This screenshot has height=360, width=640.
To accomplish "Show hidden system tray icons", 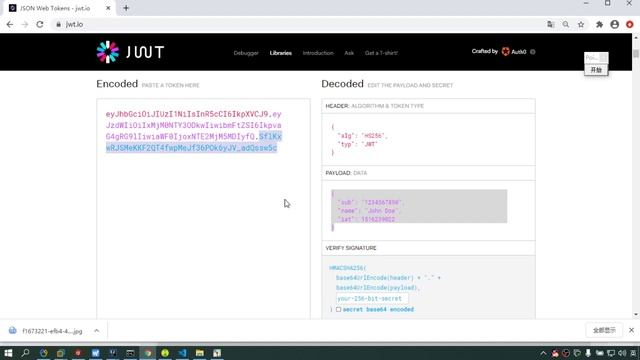I will [543, 353].
